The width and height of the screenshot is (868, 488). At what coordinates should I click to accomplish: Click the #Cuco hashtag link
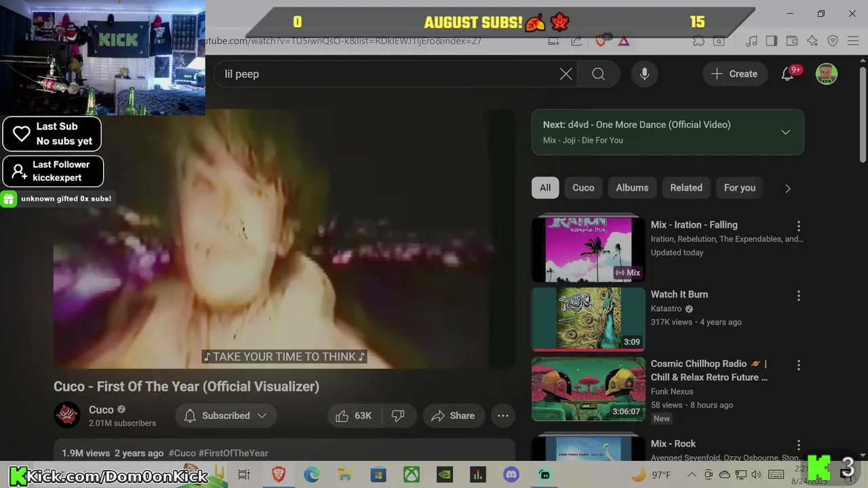click(x=182, y=453)
